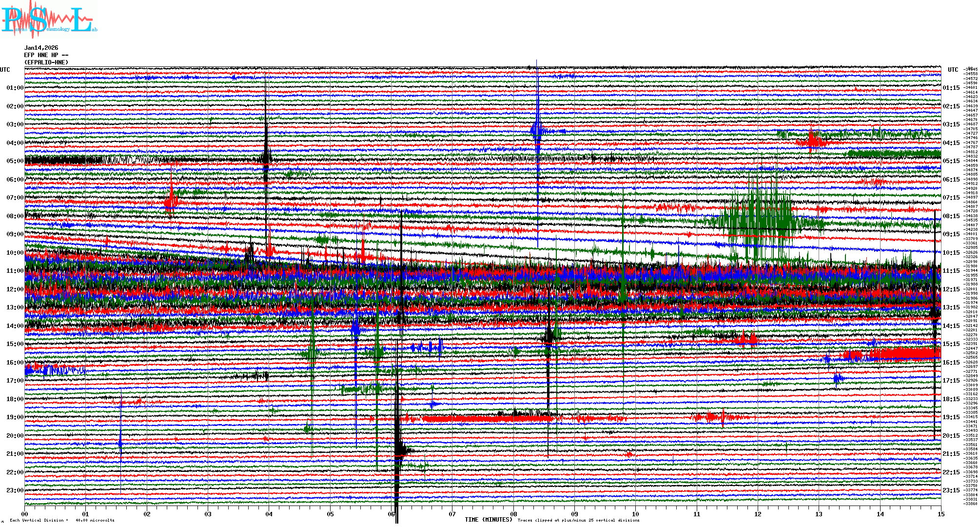The image size is (980, 527).
Task: Click the 11:00 hour marker on left
Action: [x=15, y=271]
